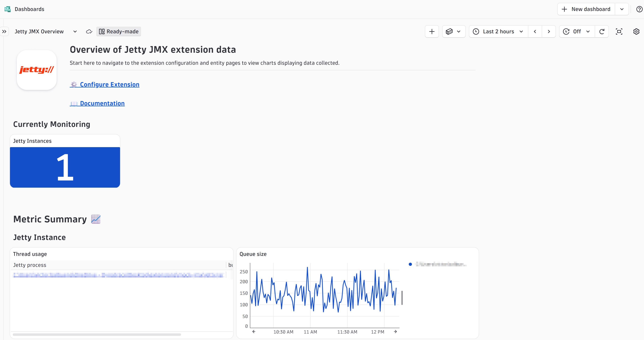Screen dimensions: 644x340
Task: Click the New dashboard button
Action: click(x=586, y=9)
